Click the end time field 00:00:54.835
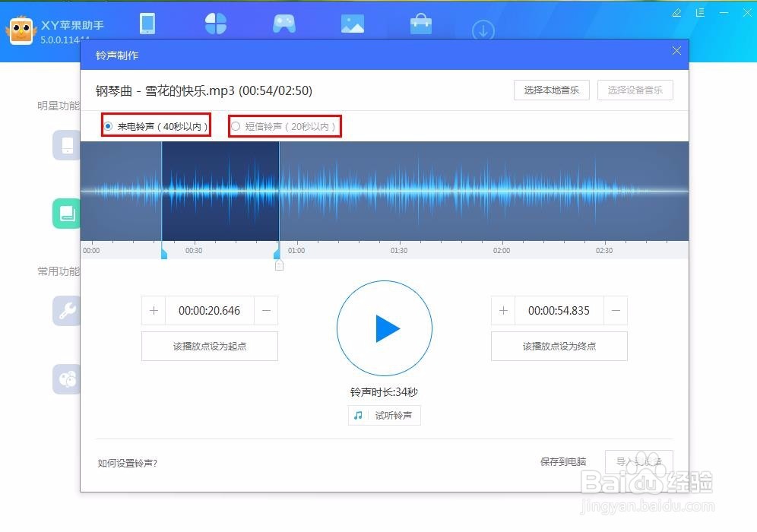The width and height of the screenshot is (757, 532). (x=559, y=310)
